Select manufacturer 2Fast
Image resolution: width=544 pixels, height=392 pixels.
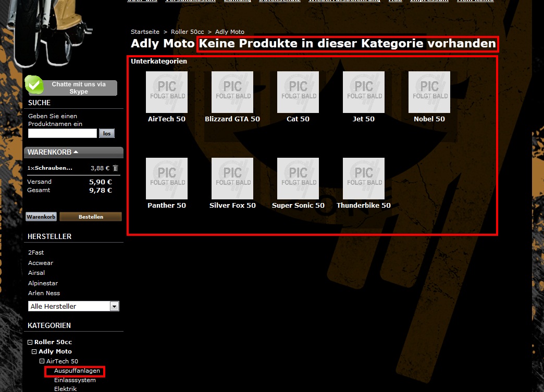click(36, 252)
